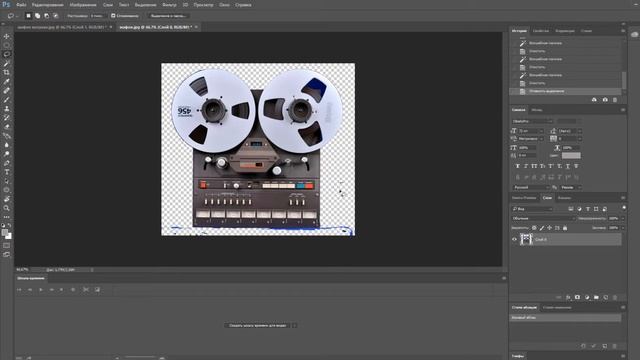
Task: Select the Hand tool in the toolbox
Action: click(x=7, y=199)
